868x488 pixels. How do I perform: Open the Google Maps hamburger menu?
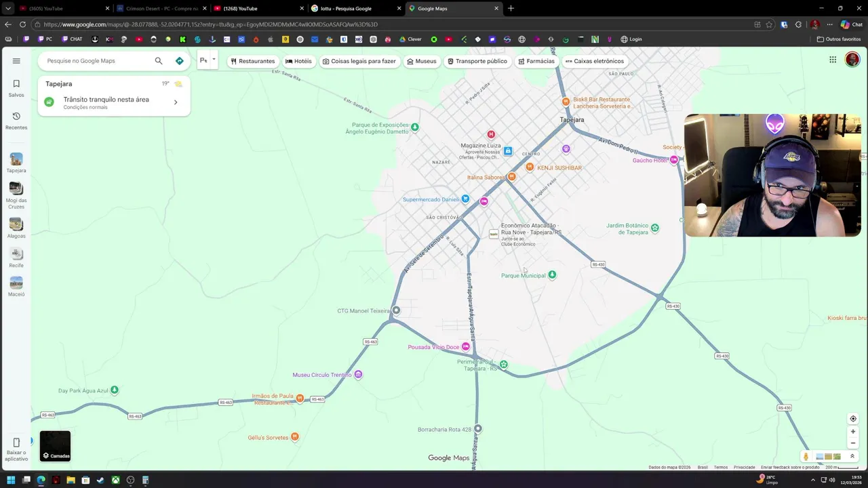pyautogui.click(x=16, y=61)
